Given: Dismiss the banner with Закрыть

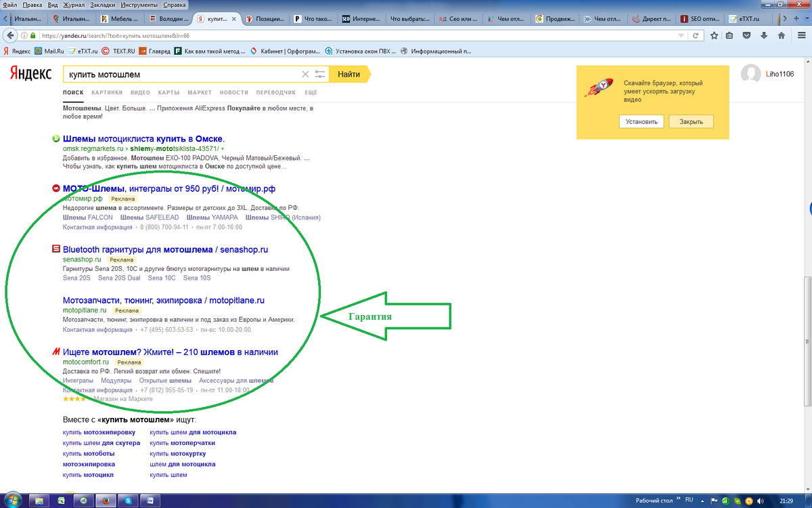Looking at the screenshot, I should [691, 122].
